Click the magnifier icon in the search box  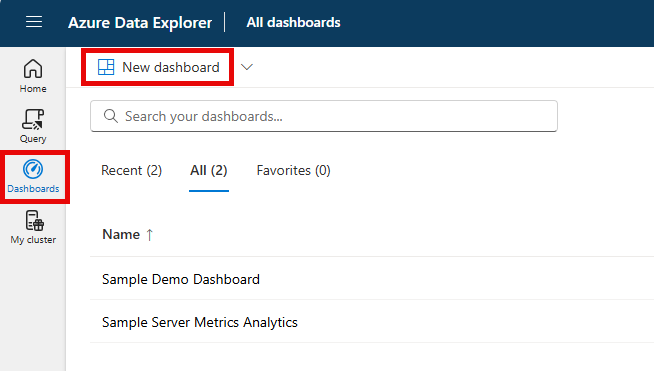pyautogui.click(x=111, y=116)
